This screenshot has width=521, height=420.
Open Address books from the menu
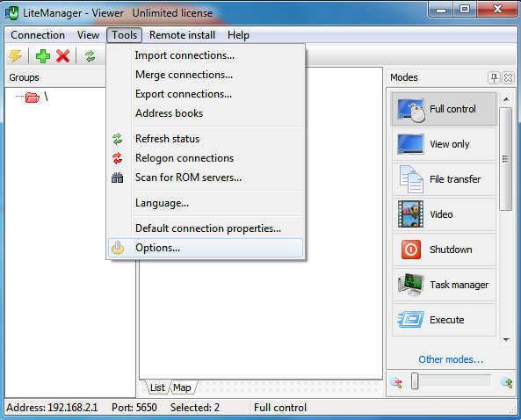point(205,113)
